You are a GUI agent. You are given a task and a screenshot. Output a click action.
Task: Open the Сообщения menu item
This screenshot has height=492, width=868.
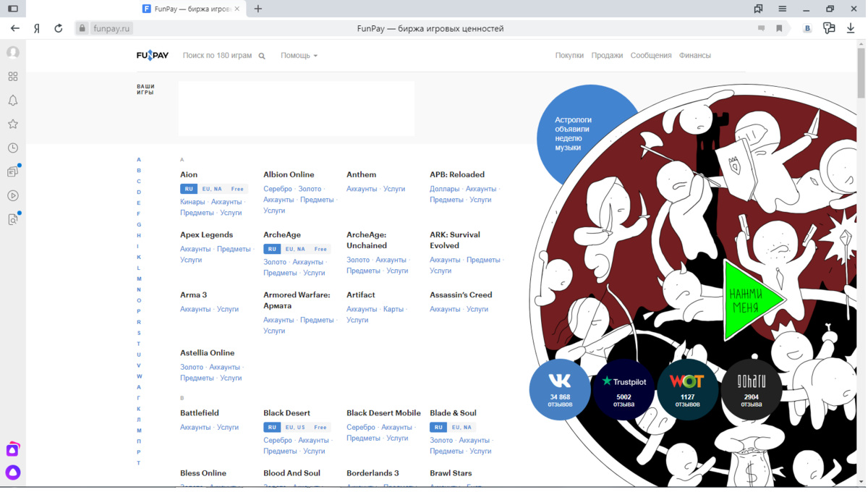(x=651, y=56)
